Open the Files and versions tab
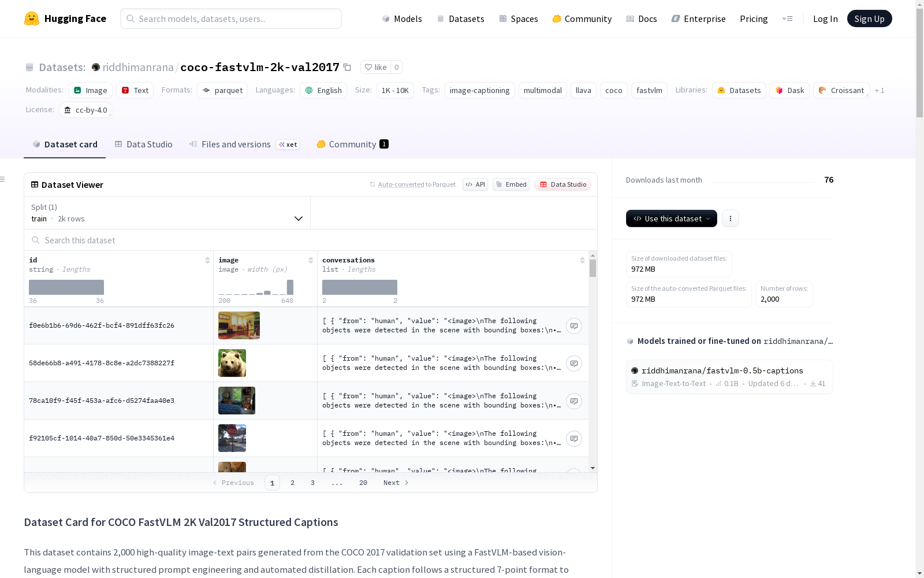This screenshot has width=924, height=578. pyautogui.click(x=244, y=144)
